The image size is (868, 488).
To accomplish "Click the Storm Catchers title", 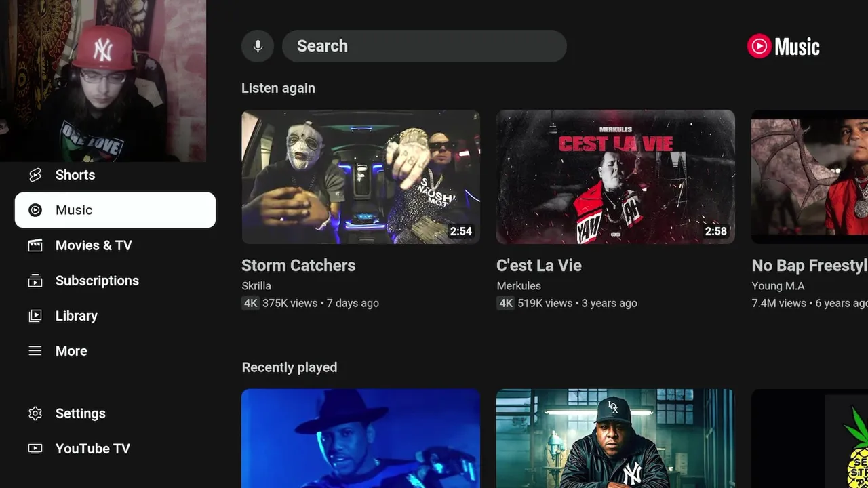I will [x=298, y=265].
